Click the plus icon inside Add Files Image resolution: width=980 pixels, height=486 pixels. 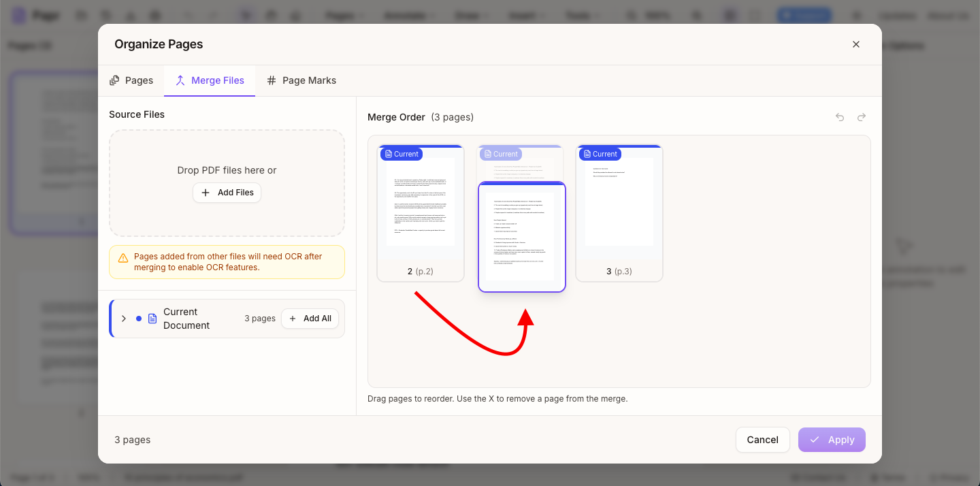coord(206,193)
